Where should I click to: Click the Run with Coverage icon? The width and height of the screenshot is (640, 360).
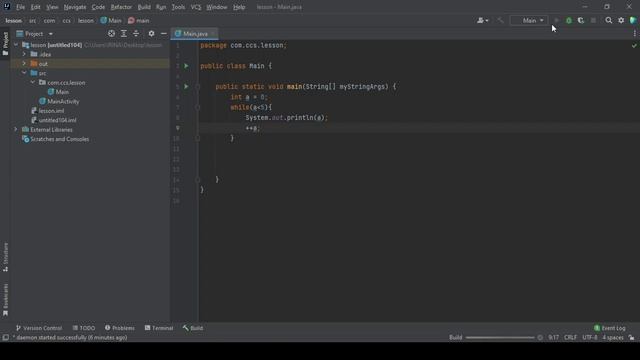pos(581,20)
